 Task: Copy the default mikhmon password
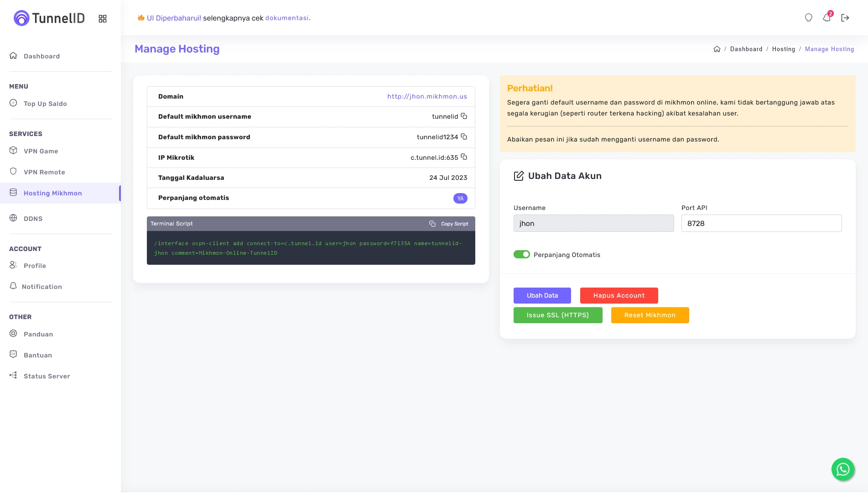tap(464, 136)
